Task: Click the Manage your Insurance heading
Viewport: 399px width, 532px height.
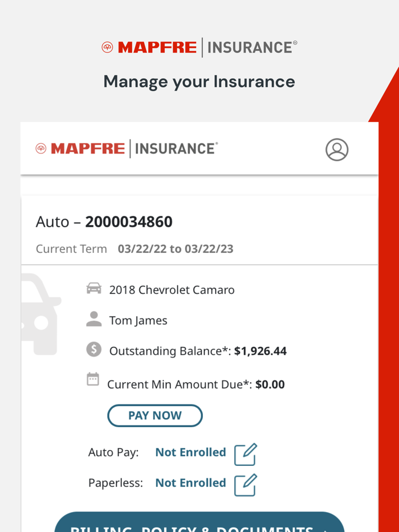Action: (x=199, y=81)
